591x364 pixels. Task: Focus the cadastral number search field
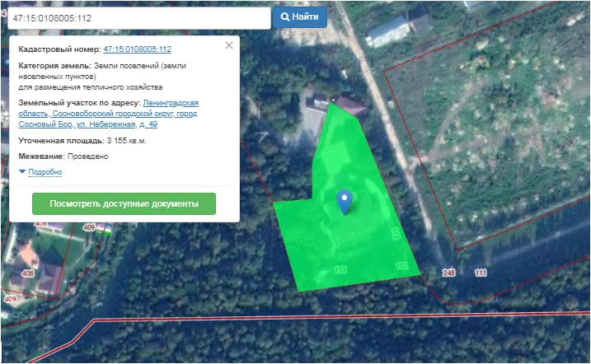coord(136,17)
